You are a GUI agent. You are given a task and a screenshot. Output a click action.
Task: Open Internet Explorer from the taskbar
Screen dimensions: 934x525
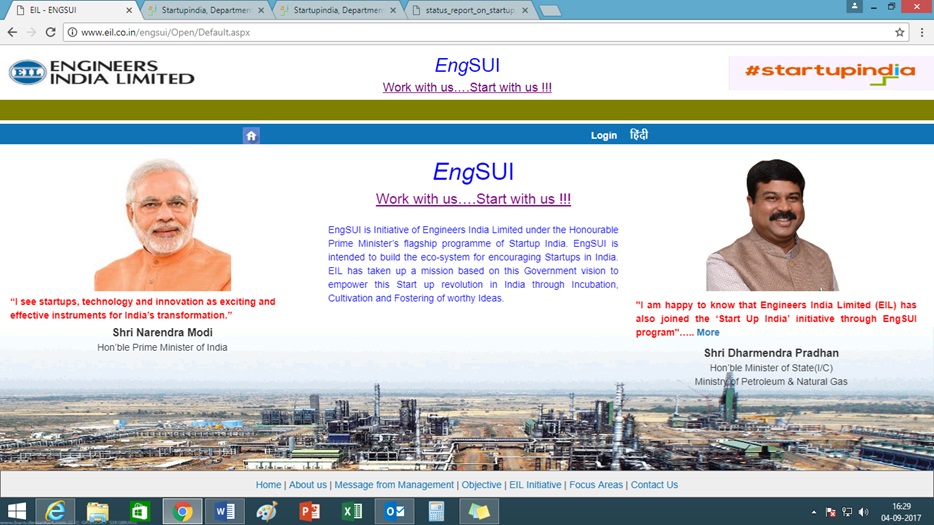pos(55,511)
